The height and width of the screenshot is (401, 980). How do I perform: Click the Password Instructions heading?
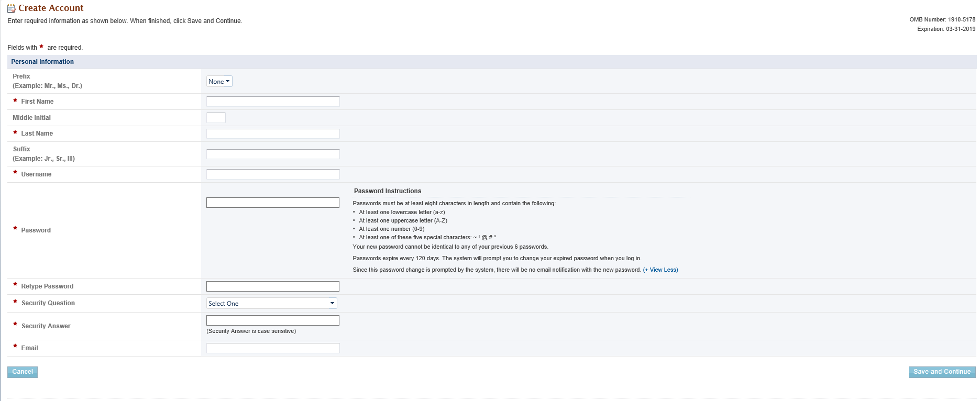click(x=388, y=191)
